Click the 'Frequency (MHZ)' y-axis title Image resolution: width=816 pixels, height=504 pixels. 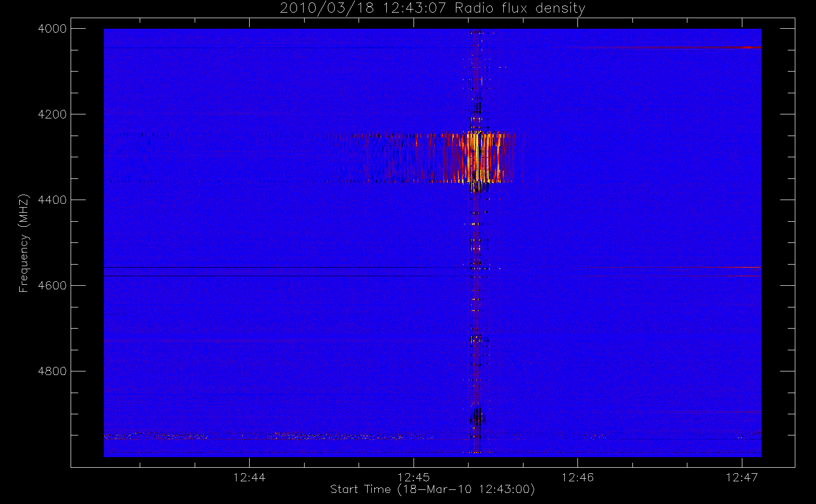point(24,243)
